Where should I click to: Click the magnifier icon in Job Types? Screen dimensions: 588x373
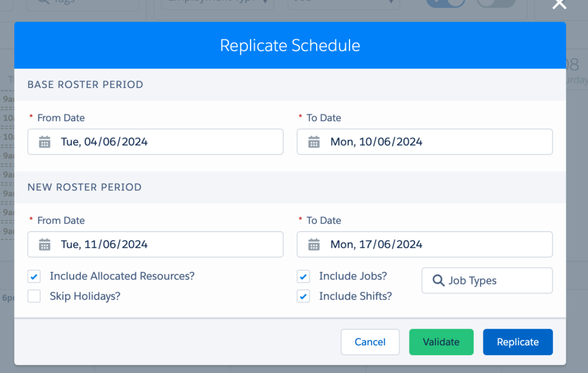pyautogui.click(x=438, y=280)
